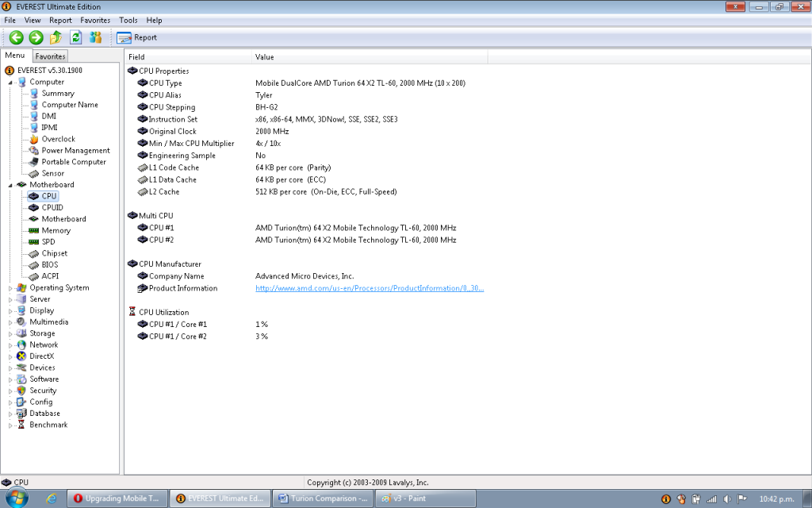Open the Report wizard button
Screen dimensions: 812x508
(x=136, y=37)
